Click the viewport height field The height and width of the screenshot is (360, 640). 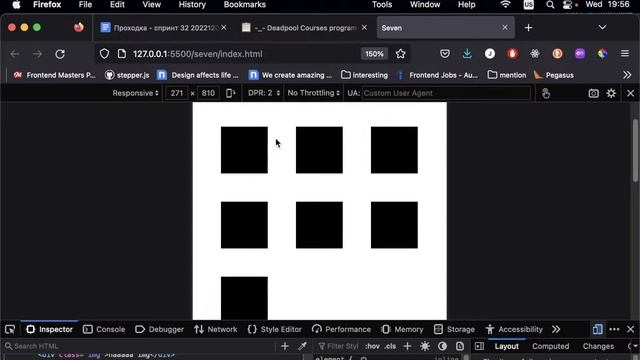pyautogui.click(x=208, y=93)
